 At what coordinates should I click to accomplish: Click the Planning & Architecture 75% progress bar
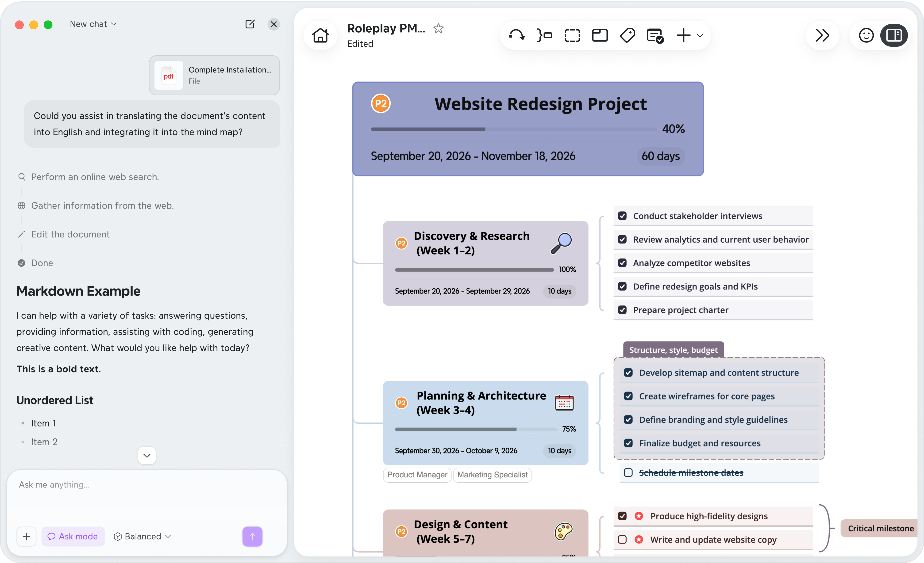coord(476,429)
